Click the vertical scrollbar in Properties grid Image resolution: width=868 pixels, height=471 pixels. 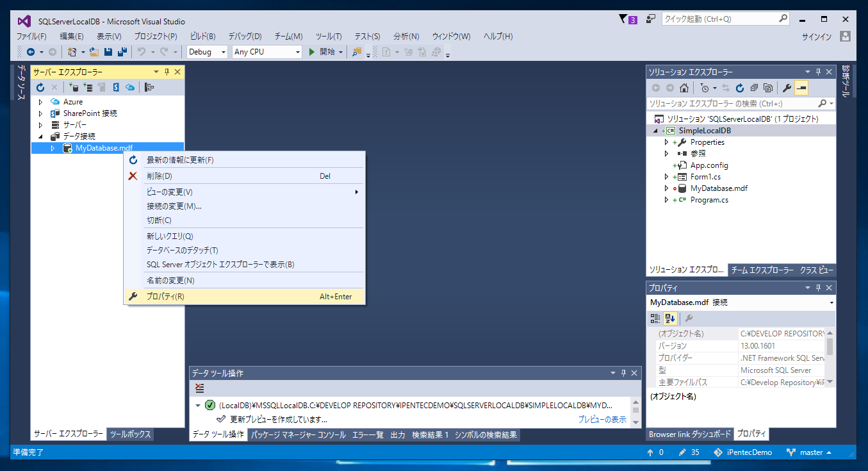[x=830, y=358]
